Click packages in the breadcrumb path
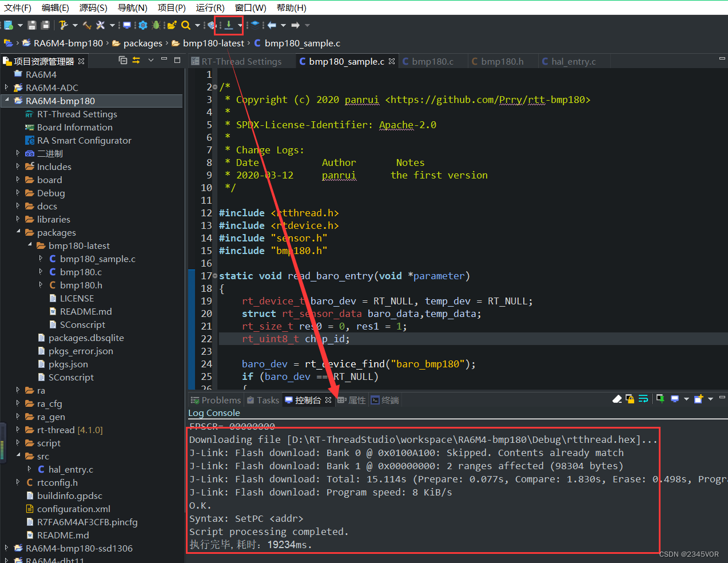 [x=142, y=43]
